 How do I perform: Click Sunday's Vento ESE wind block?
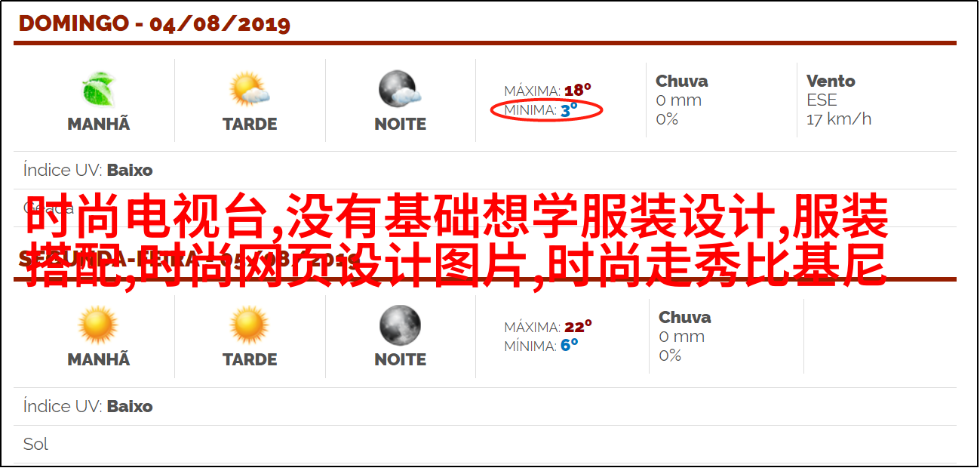(x=839, y=100)
